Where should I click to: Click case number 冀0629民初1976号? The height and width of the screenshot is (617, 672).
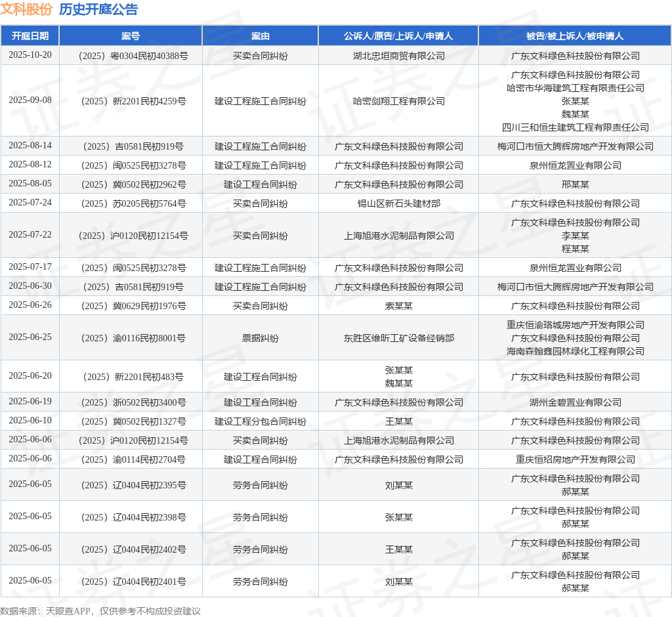(133, 306)
